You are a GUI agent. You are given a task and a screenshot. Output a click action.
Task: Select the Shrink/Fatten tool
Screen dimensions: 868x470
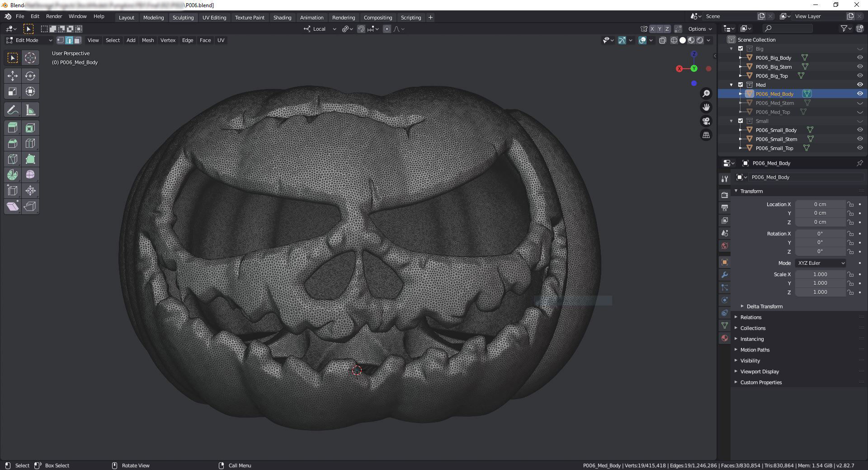(x=30, y=191)
